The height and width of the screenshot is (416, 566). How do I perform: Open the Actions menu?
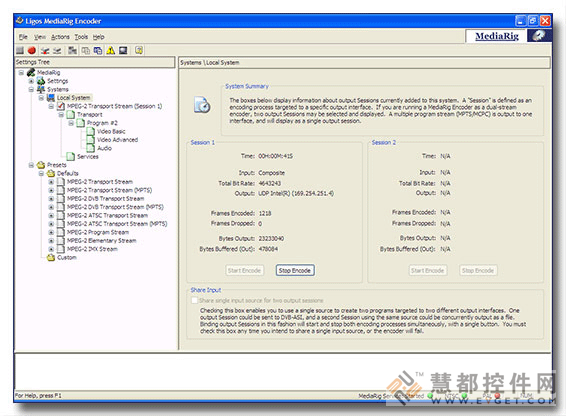pyautogui.click(x=60, y=37)
